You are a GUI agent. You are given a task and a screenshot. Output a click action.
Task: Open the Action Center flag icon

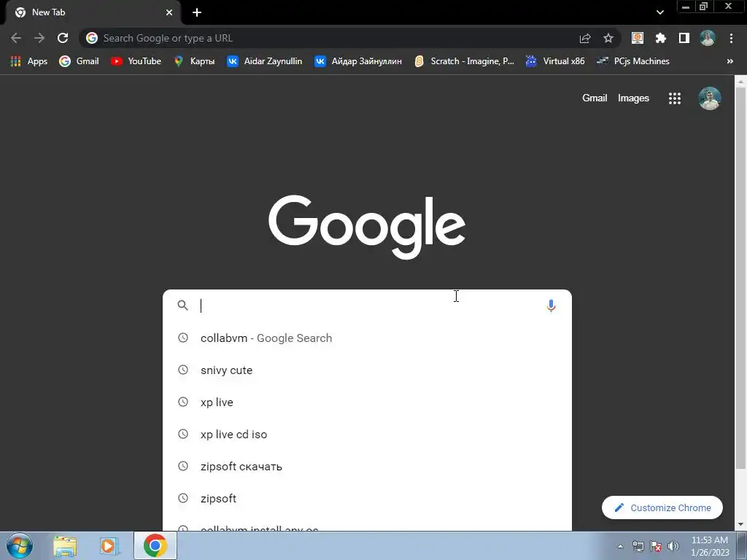[x=656, y=546]
